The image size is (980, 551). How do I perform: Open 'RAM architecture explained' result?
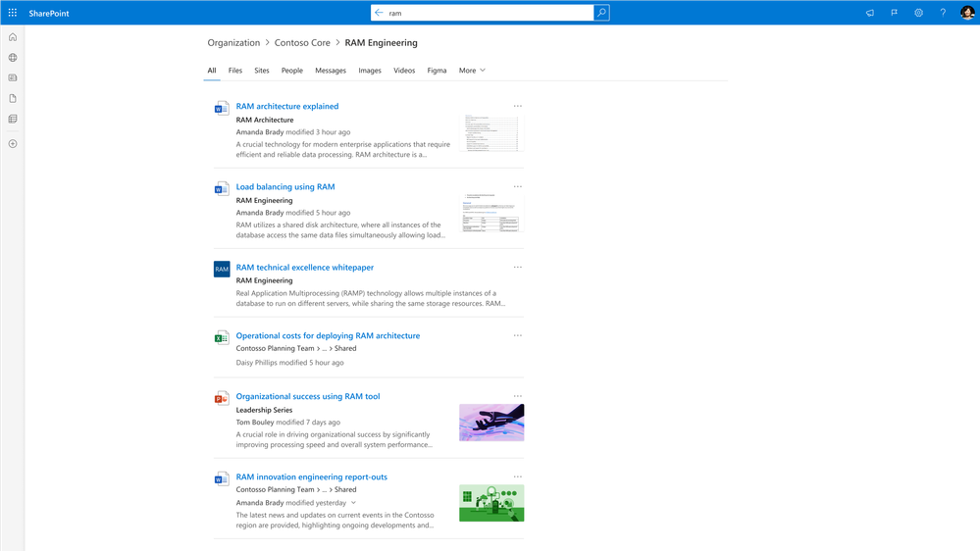[287, 106]
